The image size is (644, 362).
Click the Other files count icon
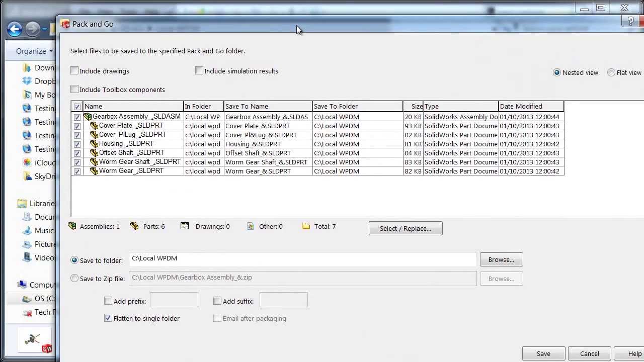point(251,226)
